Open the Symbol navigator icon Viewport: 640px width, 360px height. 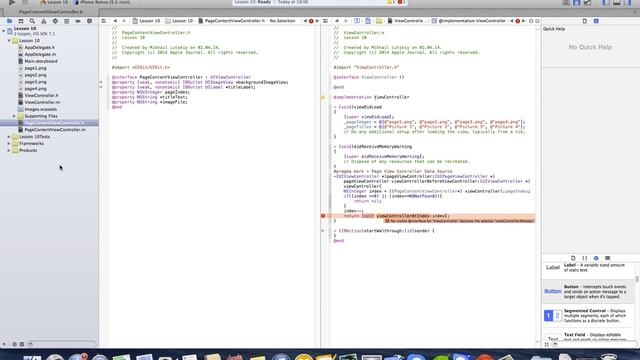point(20,21)
